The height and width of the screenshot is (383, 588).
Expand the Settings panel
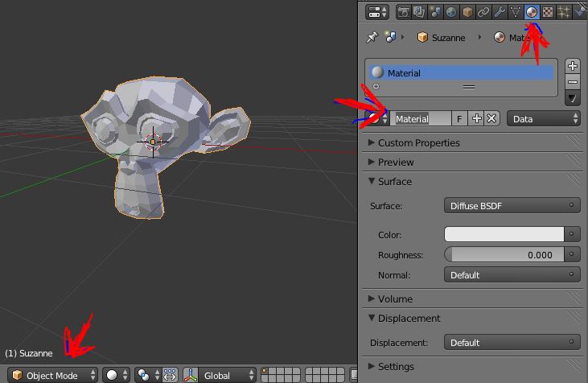pos(391,366)
